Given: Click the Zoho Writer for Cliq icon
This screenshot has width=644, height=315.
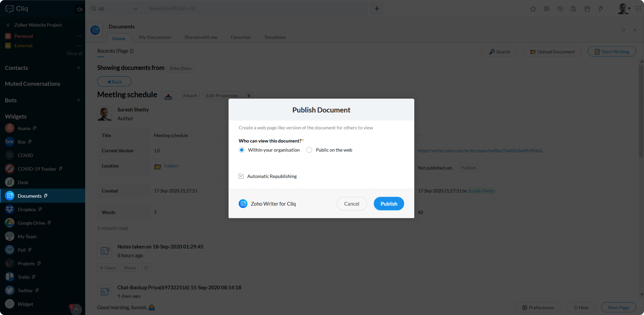Looking at the screenshot, I should 243,203.
